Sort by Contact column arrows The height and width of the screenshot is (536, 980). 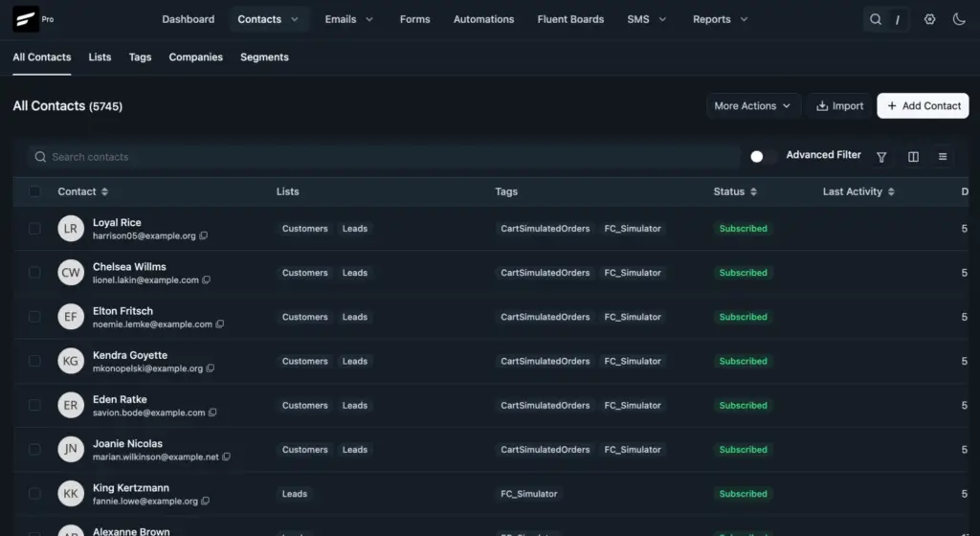[104, 191]
